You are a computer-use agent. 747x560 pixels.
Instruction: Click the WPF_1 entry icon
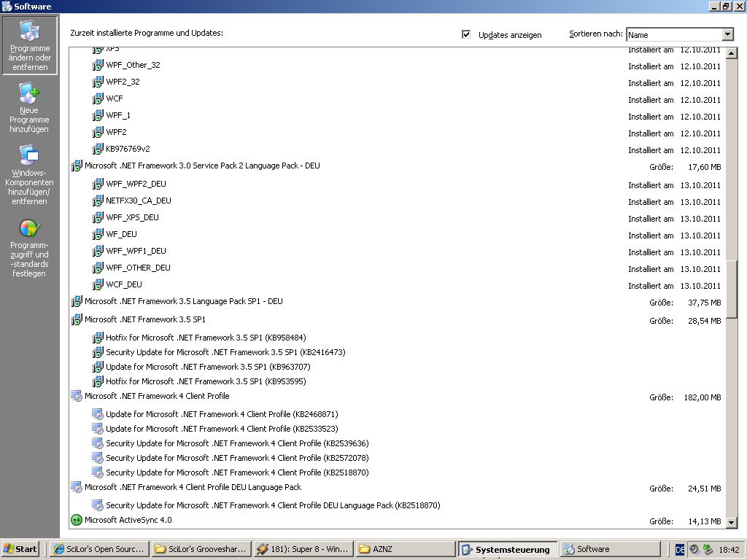click(x=98, y=115)
